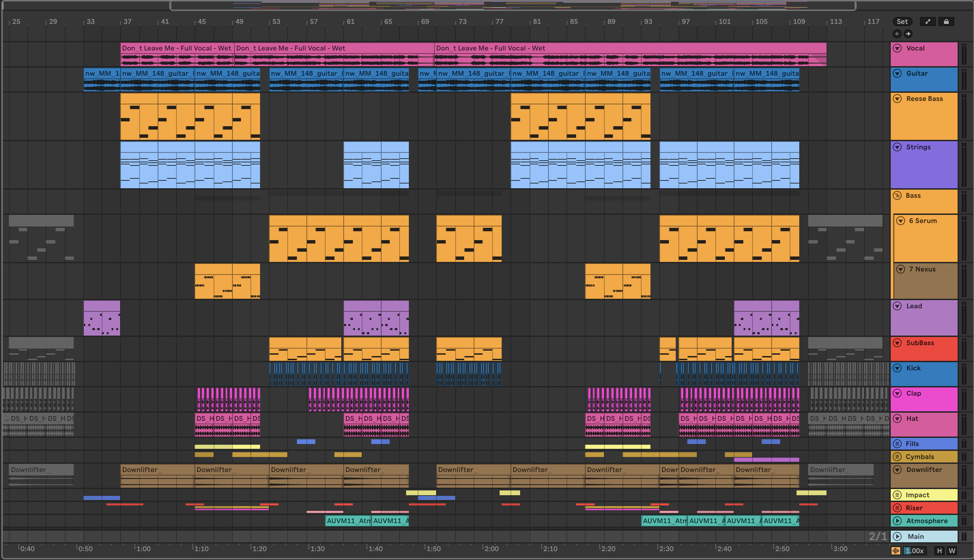The width and height of the screenshot is (974, 560).
Task: Click the W optimize width button
Action: [x=952, y=550]
